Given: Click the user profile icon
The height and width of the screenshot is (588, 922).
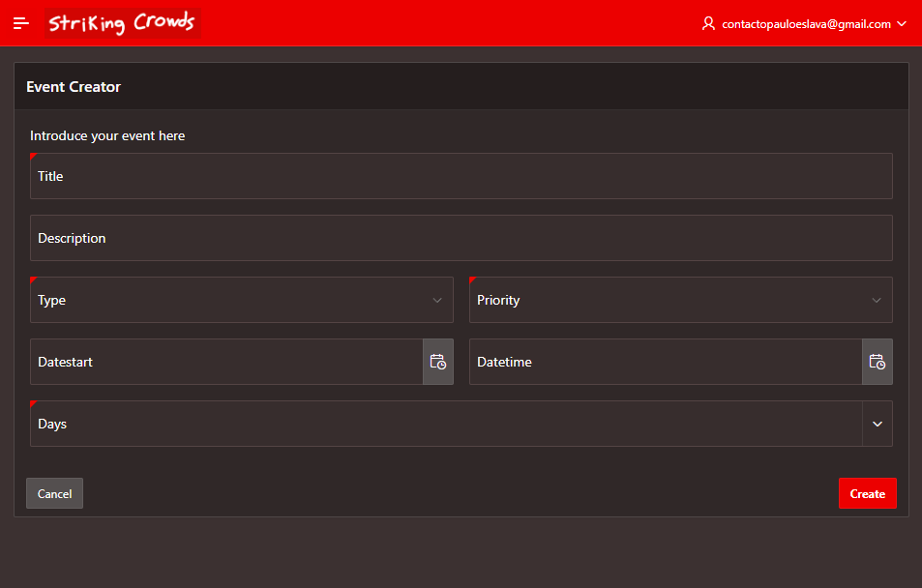Looking at the screenshot, I should pos(708,23).
